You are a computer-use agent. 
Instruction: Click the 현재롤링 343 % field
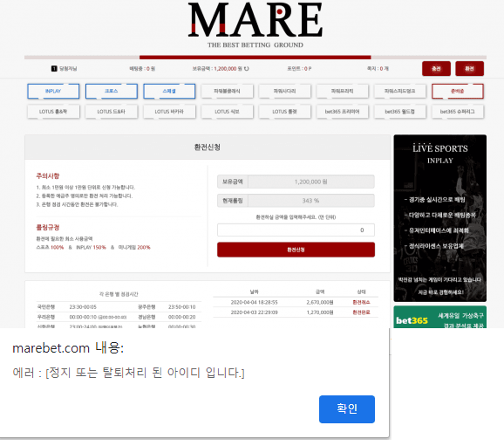pyautogui.click(x=296, y=201)
